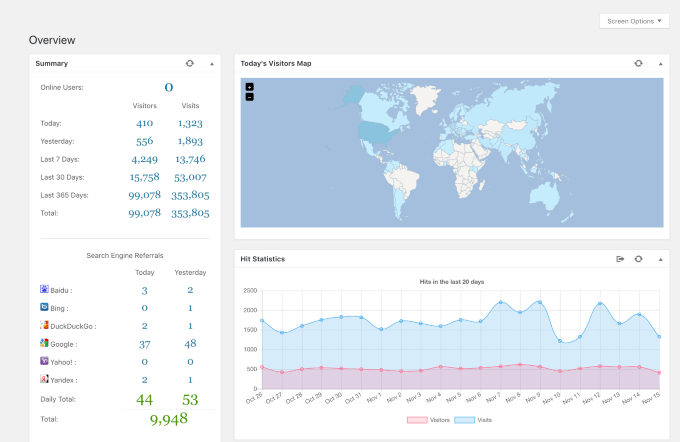This screenshot has width=680, height=442.
Task: Click the Nov 12 visits data point
Action: pos(600,303)
